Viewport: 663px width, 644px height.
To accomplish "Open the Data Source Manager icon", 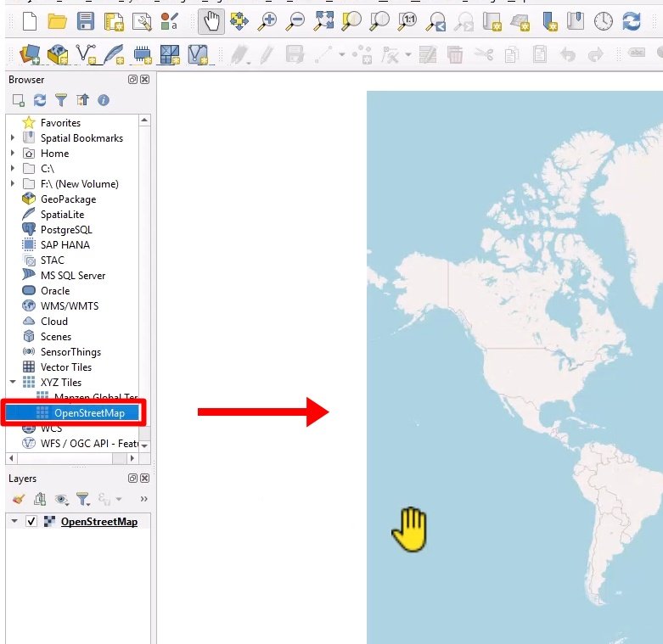I will click(x=30, y=54).
